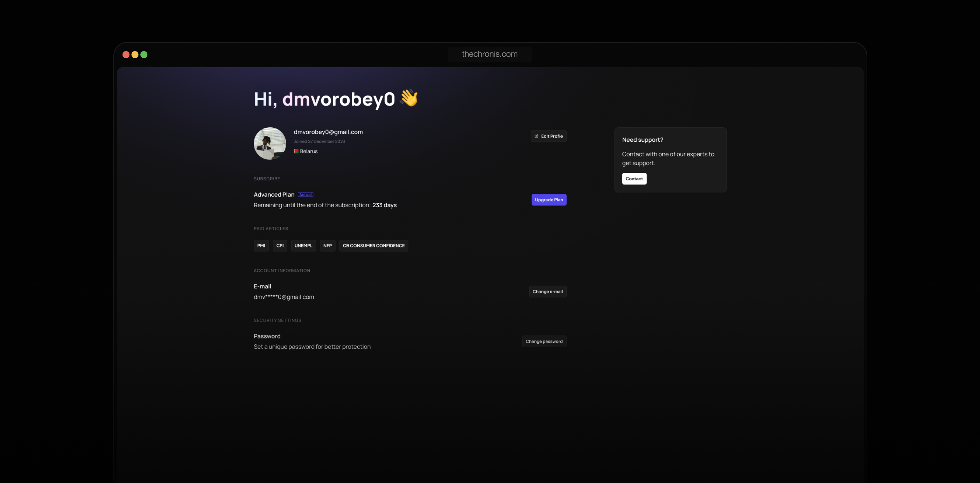The width and height of the screenshot is (980, 483).
Task: Click the 'SUBSCRIBE' section label
Action: point(267,179)
